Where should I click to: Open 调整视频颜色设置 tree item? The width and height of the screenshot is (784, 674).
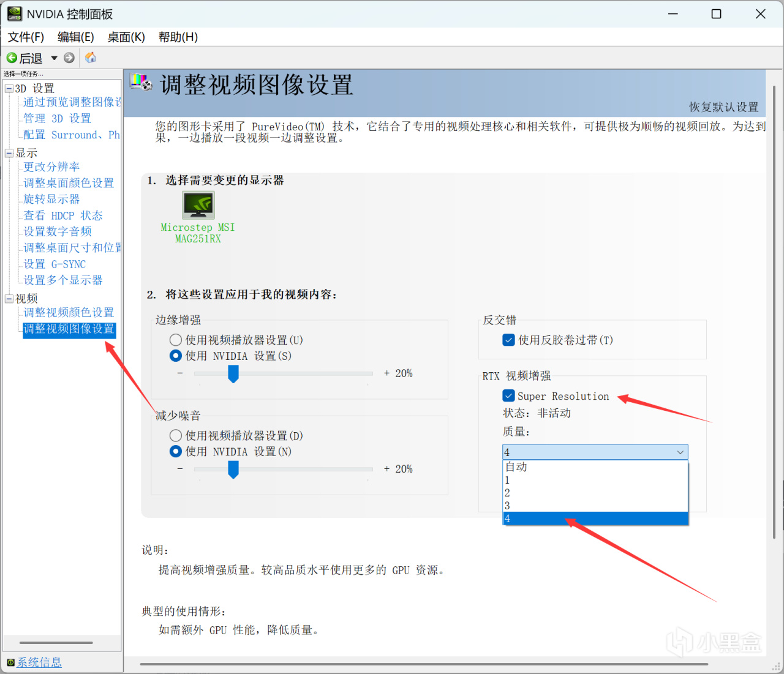click(69, 312)
